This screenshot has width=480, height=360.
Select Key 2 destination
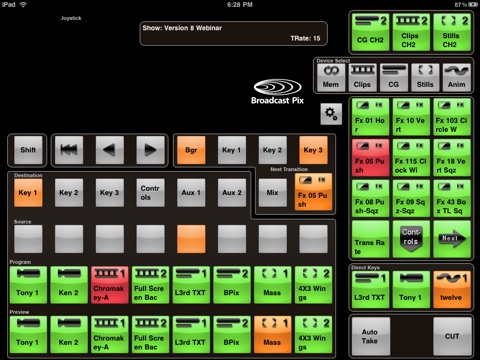[x=69, y=193]
